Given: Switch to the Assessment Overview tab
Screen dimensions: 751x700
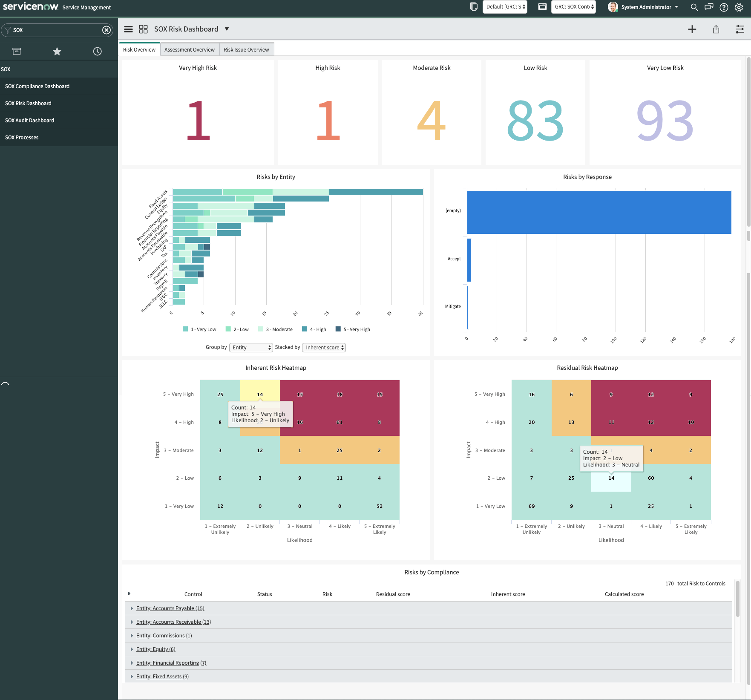Looking at the screenshot, I should 190,49.
